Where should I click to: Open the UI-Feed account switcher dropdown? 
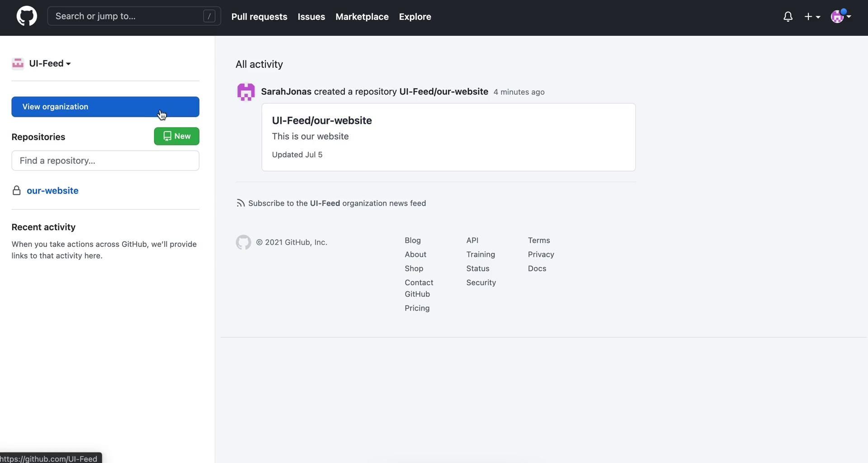[49, 64]
